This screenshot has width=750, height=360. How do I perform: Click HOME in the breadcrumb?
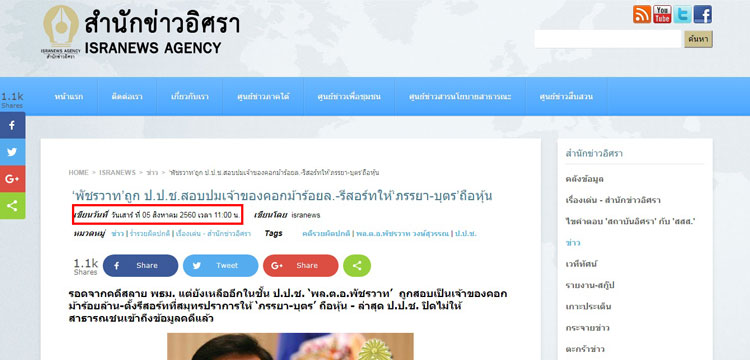point(78,173)
